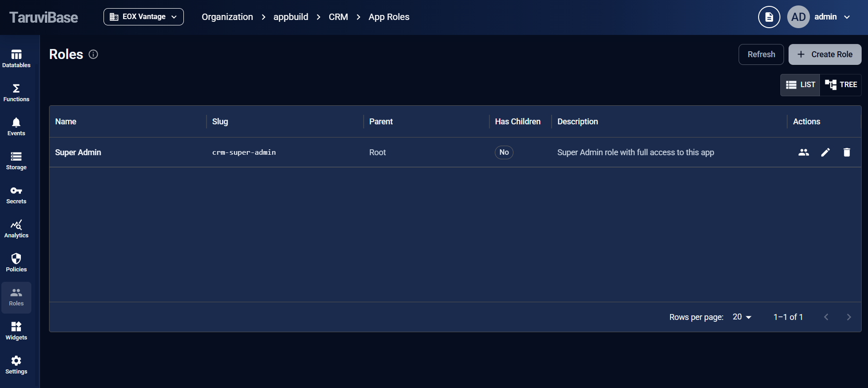
Task: Click the 1–1 of 1 pagination text
Action: click(788, 317)
